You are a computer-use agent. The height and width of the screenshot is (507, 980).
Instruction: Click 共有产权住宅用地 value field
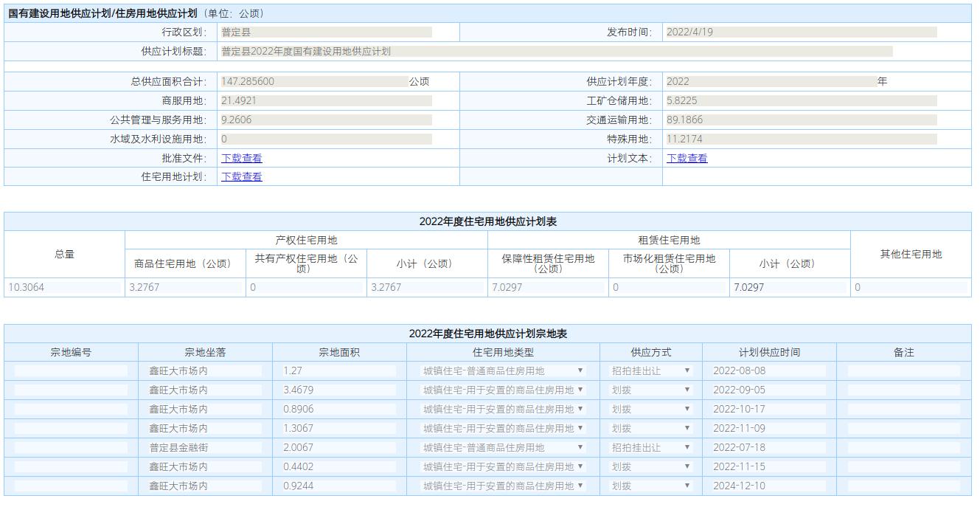[x=306, y=288]
